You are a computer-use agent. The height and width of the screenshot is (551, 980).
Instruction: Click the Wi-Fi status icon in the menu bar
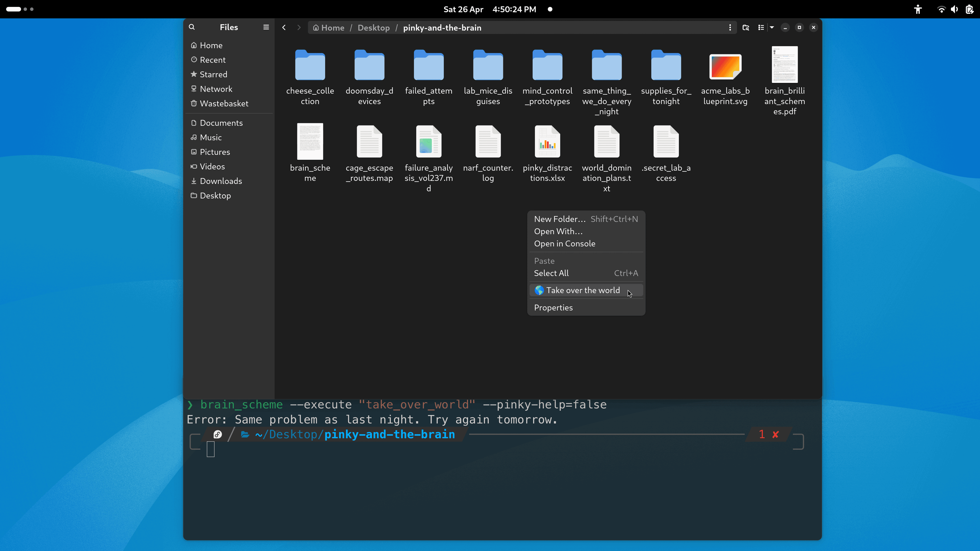(x=941, y=9)
